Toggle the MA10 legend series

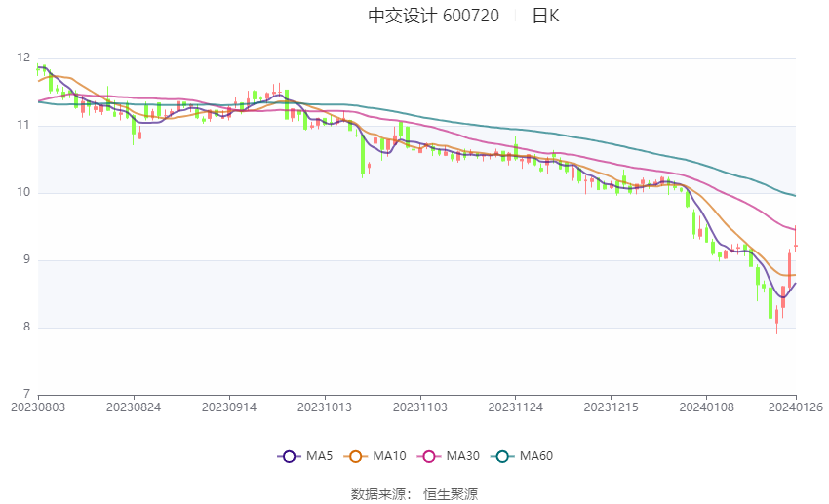tap(375, 456)
